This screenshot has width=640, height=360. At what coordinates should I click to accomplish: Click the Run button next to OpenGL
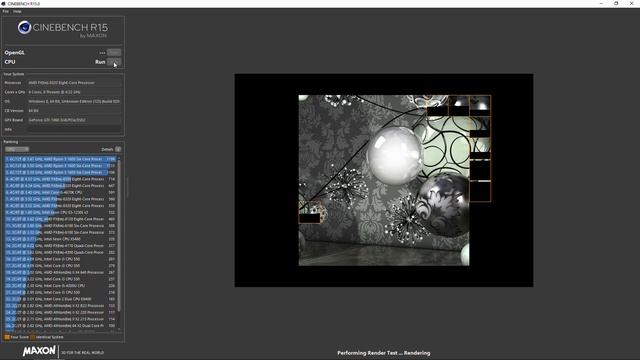(x=114, y=52)
